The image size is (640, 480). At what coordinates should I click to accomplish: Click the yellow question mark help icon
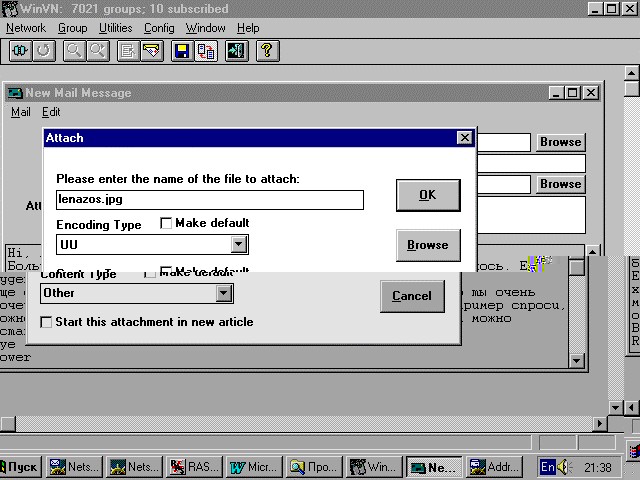tap(266, 50)
